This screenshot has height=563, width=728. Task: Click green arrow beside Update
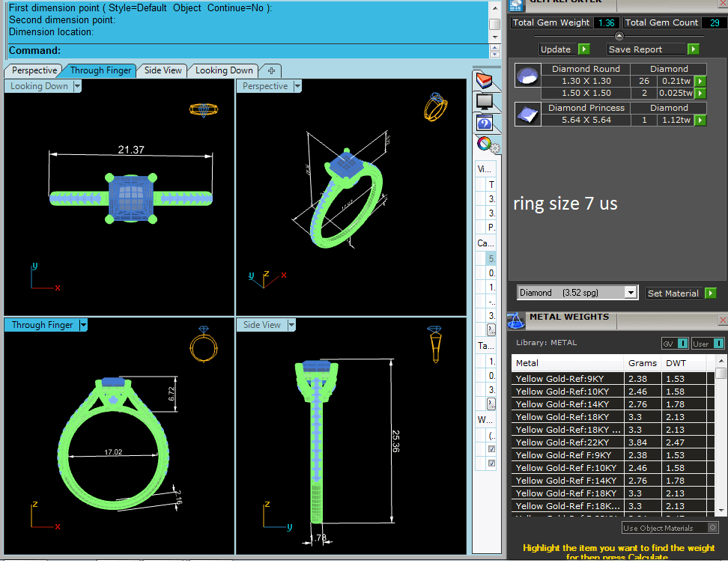pos(583,49)
